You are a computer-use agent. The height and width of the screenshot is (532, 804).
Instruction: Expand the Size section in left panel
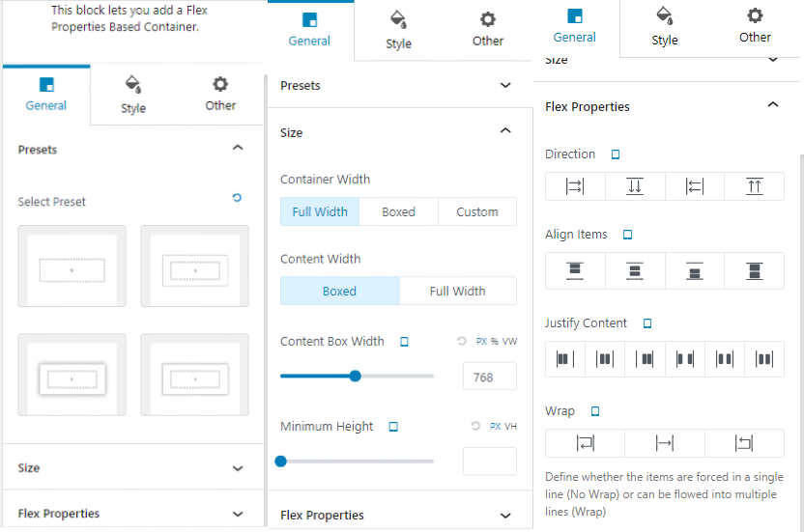(238, 468)
